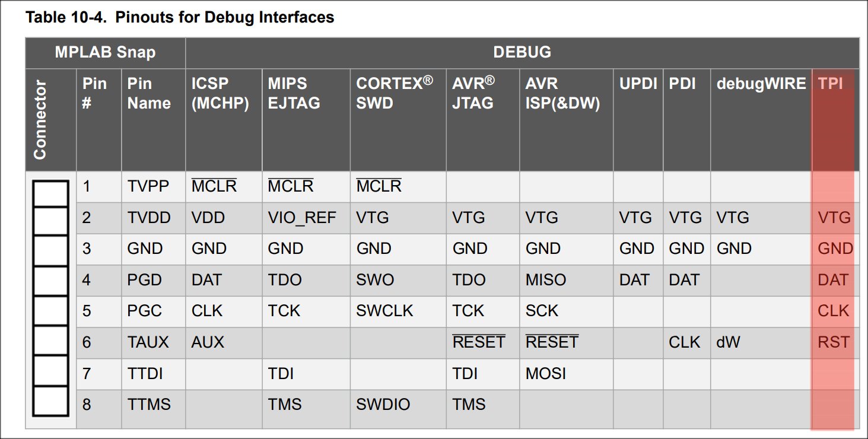Click the connector pin 1 box
This screenshot has height=439, width=868.
pos(50,191)
